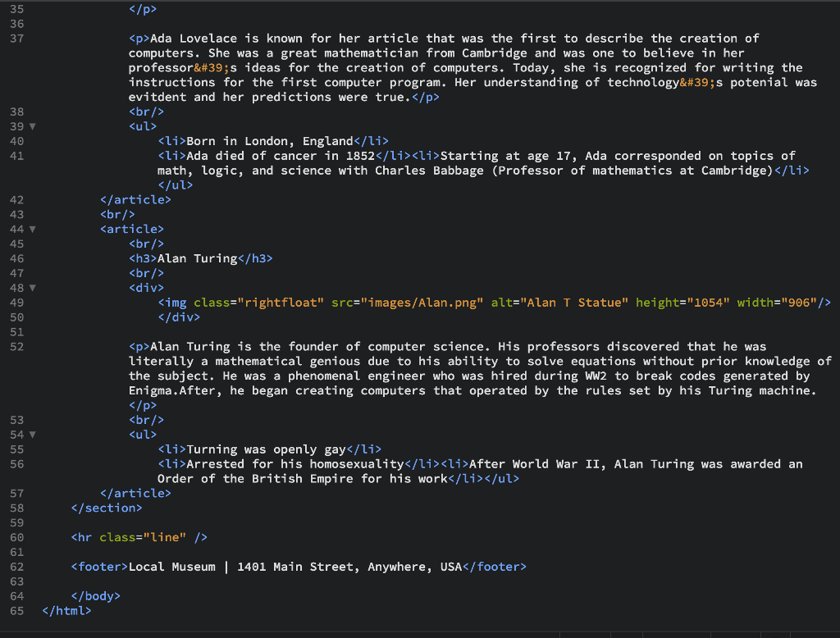Viewport: 840px width, 638px height.
Task: Collapse the <ul> list at line 54
Action: [x=31, y=434]
